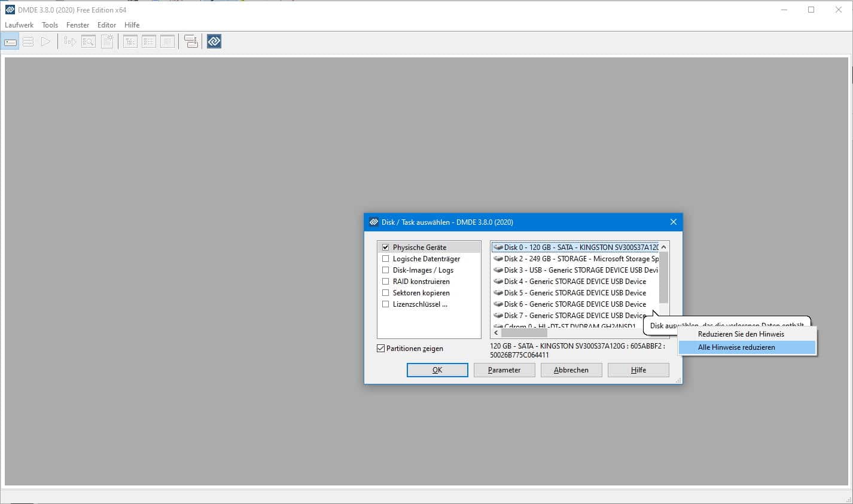
Task: Click the grid view panel toolbar icon
Action: [167, 41]
